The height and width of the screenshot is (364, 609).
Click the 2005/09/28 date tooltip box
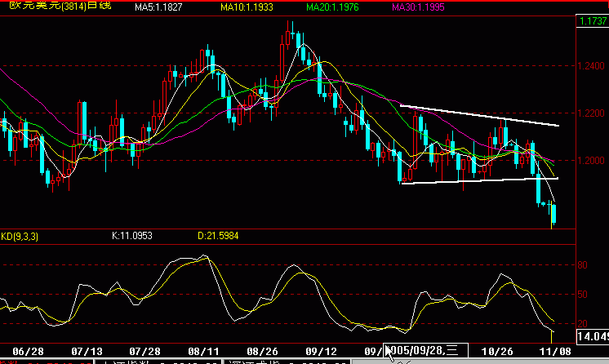pos(425,351)
